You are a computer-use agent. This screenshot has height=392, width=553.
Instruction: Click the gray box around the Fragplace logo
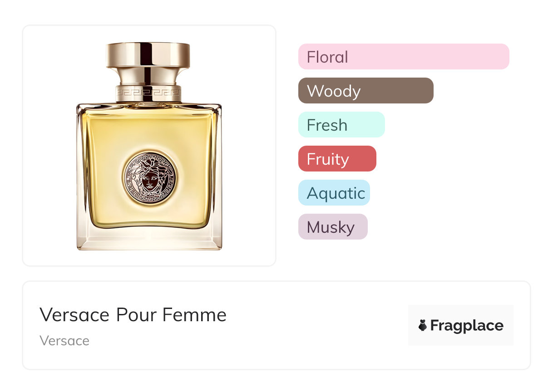point(461,325)
